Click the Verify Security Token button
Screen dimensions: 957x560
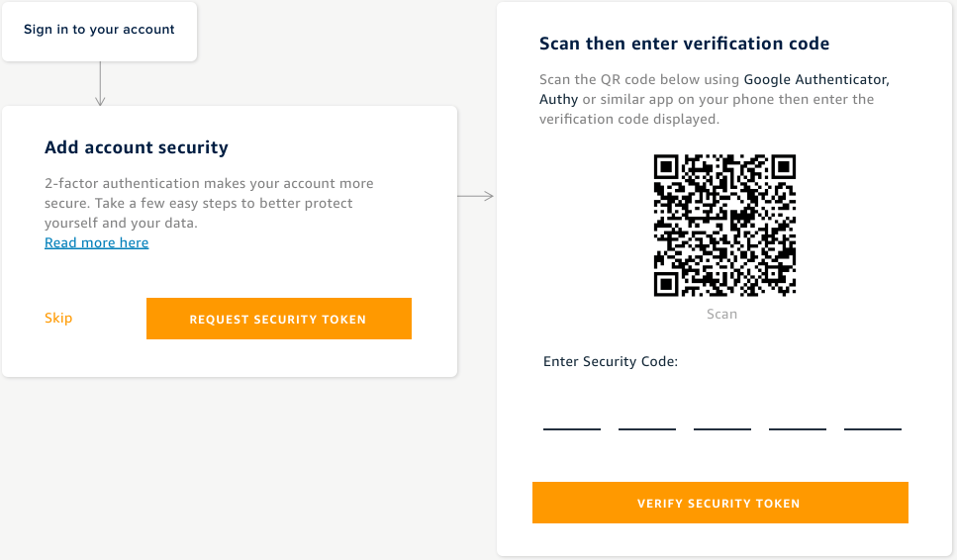coord(720,503)
